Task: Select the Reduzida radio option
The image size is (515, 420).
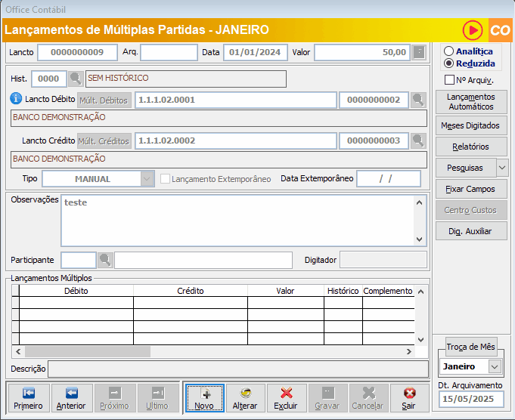Action: (x=449, y=63)
